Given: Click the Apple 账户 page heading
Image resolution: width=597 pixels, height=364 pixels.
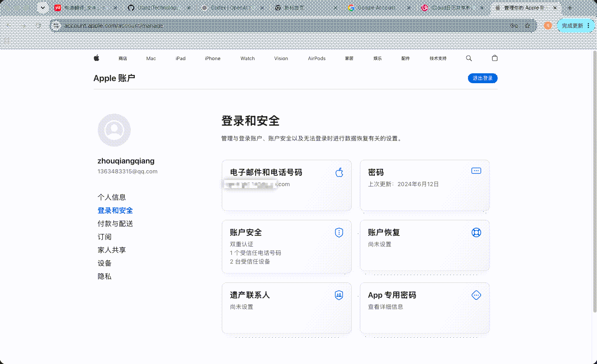Looking at the screenshot, I should pyautogui.click(x=114, y=78).
